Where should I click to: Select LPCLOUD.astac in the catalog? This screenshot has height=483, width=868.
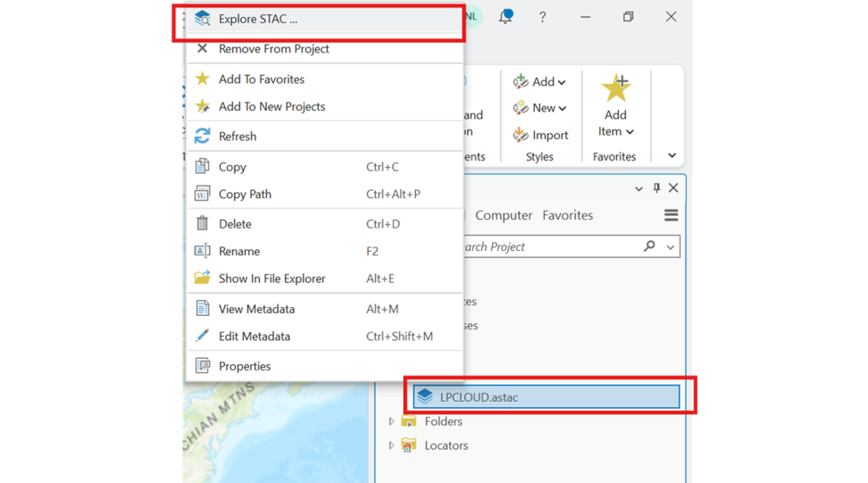click(x=546, y=396)
